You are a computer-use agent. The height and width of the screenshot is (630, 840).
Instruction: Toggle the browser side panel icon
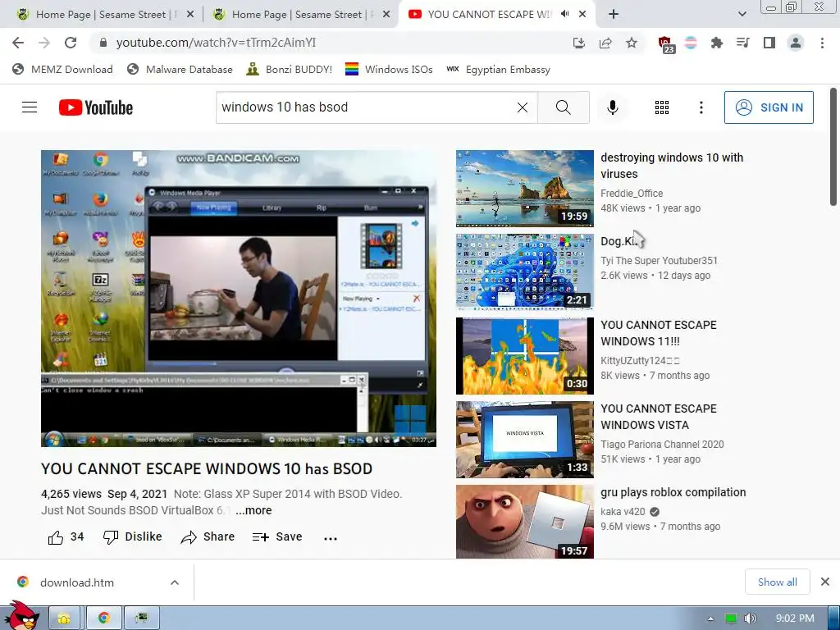tap(769, 43)
